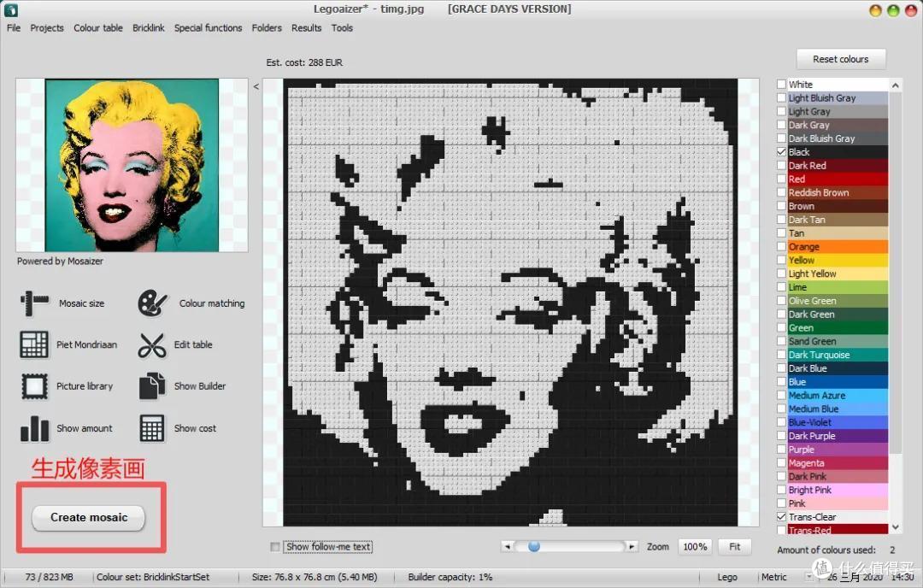Click the 73 / 823 MB memory status

click(50, 577)
